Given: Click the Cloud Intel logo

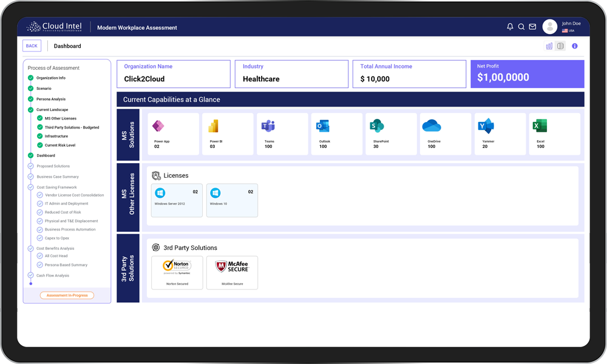Looking at the screenshot, I should tap(54, 26).
